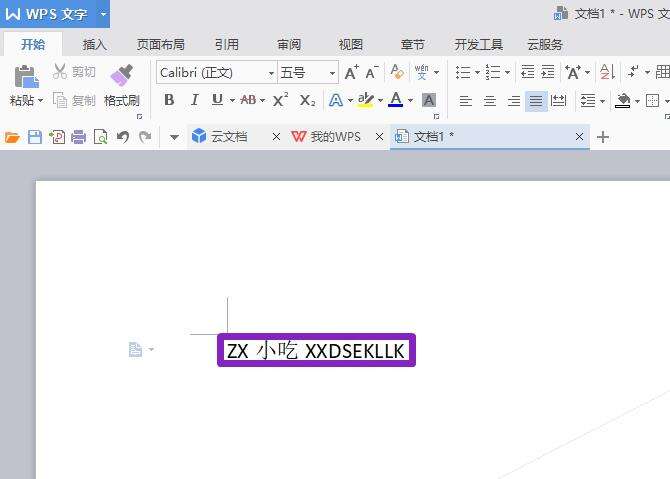Expand highlight color dropdown arrow
670x479 pixels.
coord(380,100)
